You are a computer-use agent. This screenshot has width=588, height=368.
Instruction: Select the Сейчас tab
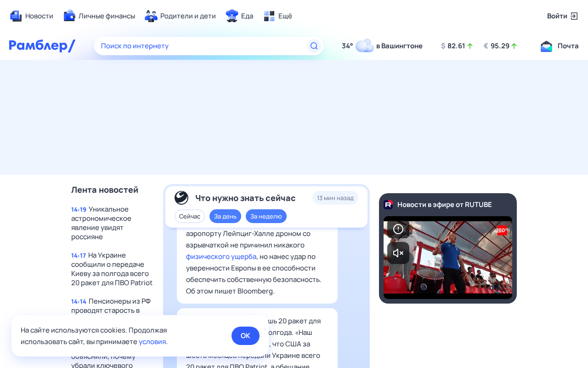point(190,216)
